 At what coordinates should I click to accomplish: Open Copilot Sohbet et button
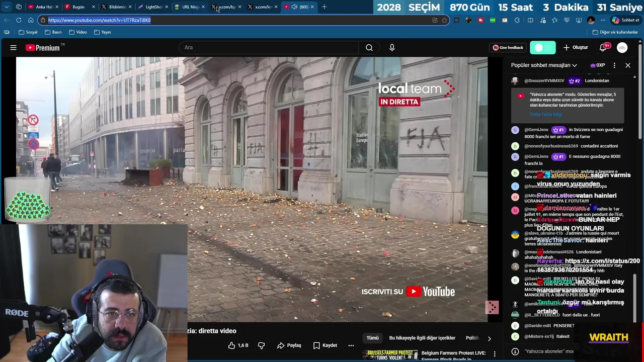625,20
